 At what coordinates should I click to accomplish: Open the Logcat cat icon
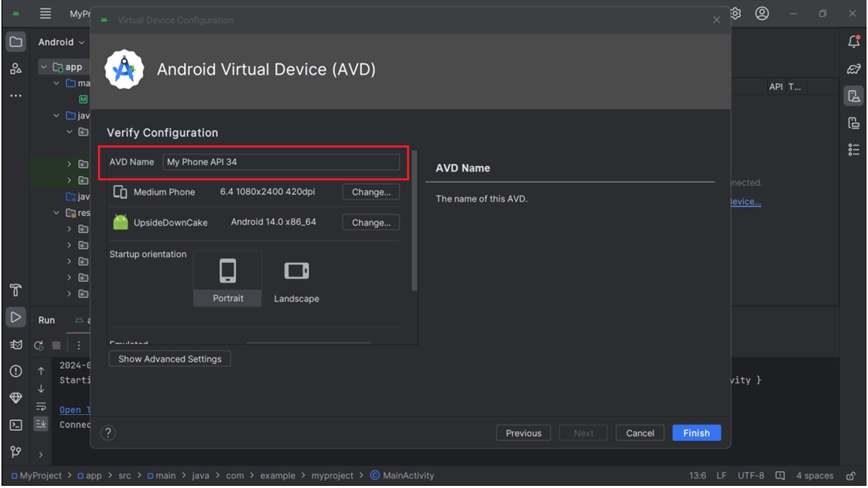click(16, 344)
